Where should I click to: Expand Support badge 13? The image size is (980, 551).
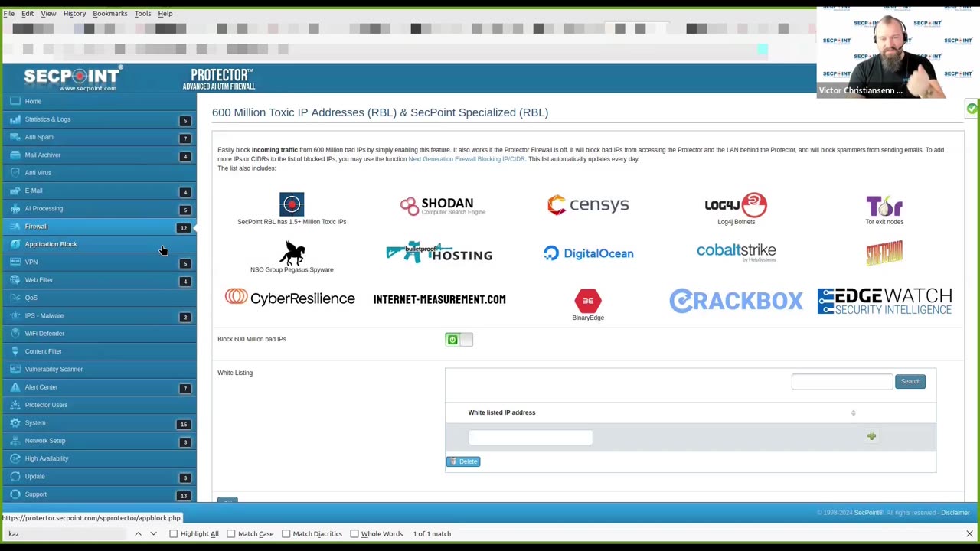click(184, 495)
